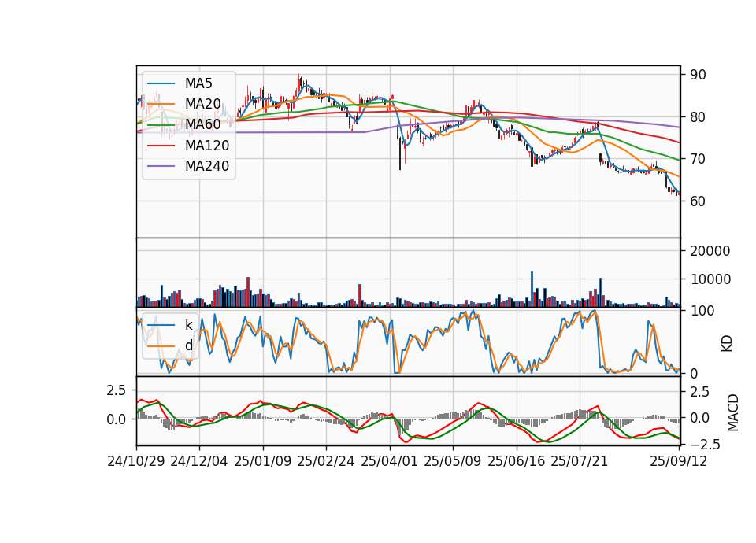Click the MA240 legend label
This screenshot has width=756, height=543.
[x=207, y=166]
